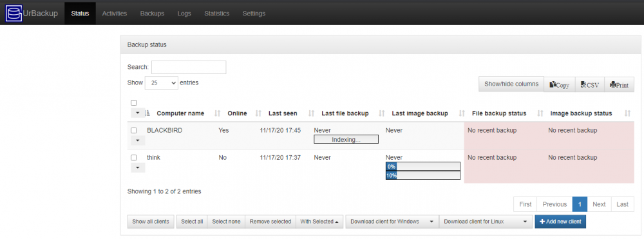The image size is (644, 239).
Task: Copy table to clipboard
Action: tap(560, 84)
